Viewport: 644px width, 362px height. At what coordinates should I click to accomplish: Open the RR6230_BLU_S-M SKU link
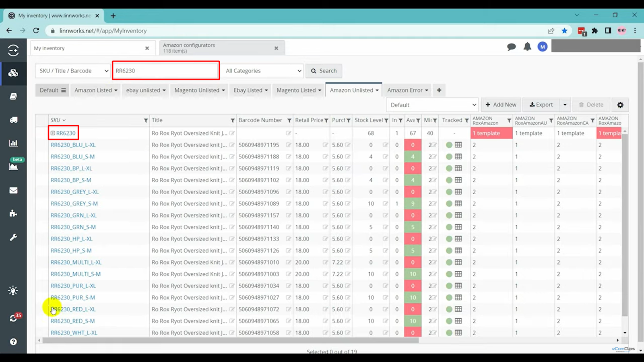tap(73, 157)
